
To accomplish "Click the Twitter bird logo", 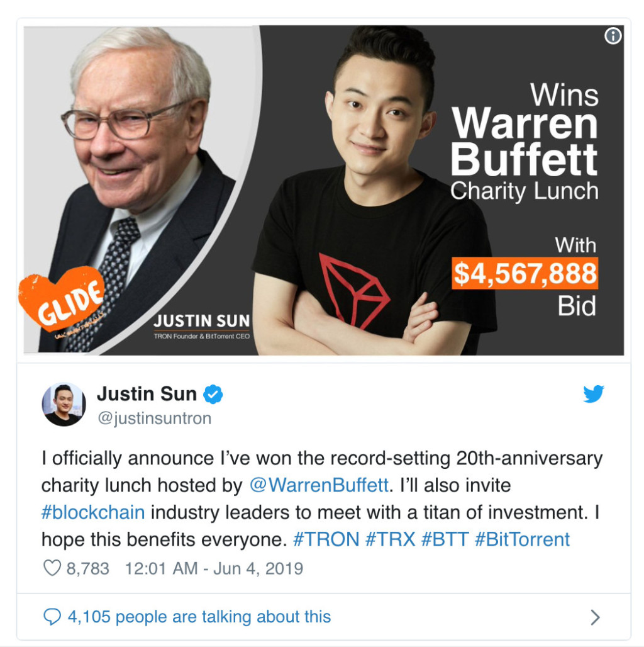I will click(x=593, y=393).
